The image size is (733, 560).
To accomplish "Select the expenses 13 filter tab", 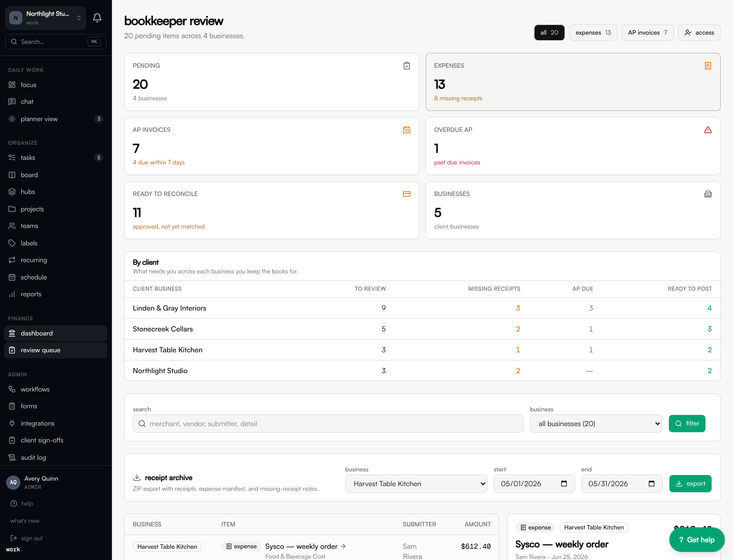I will coord(593,33).
